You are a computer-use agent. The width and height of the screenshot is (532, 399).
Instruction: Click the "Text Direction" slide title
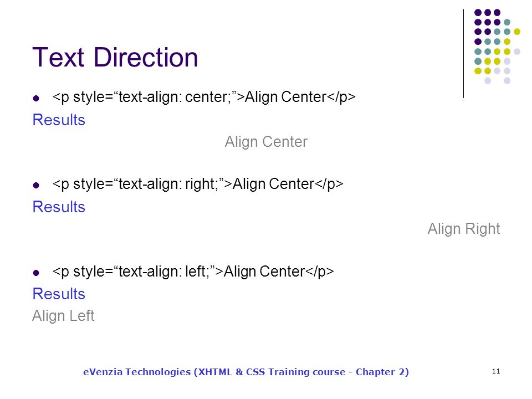pos(115,57)
